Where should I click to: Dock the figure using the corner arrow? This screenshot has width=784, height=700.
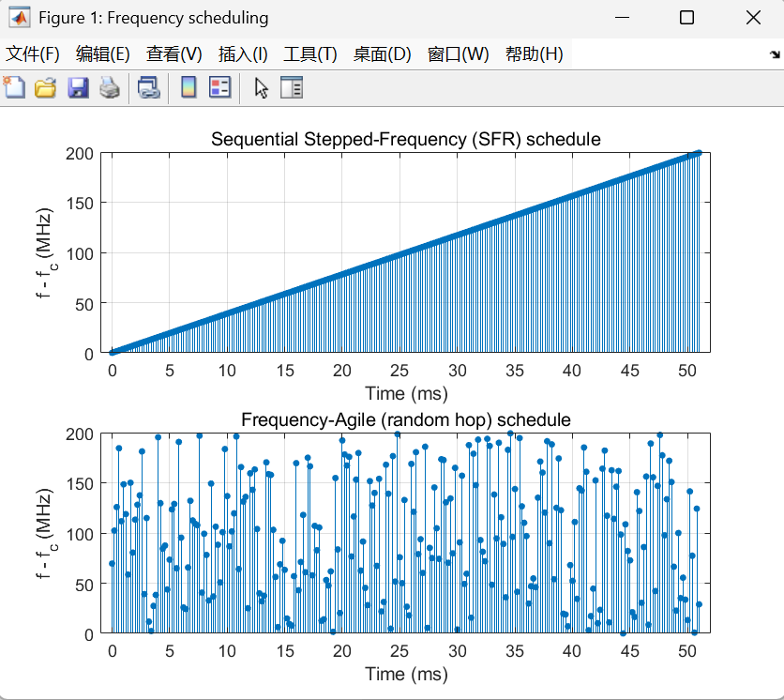click(775, 54)
